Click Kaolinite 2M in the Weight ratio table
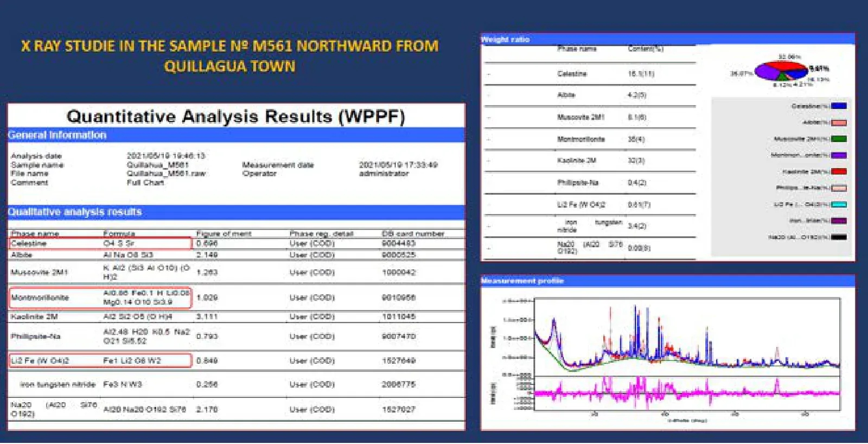 577,161
